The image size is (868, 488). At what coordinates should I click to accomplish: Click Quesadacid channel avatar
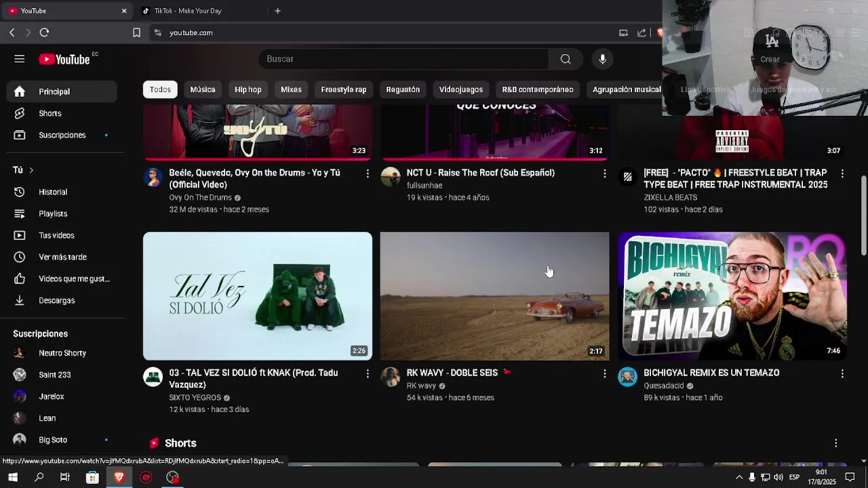[627, 377]
